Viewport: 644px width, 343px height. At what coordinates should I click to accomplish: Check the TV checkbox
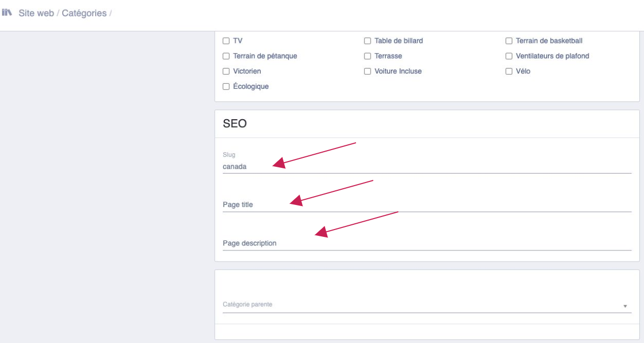pos(226,41)
